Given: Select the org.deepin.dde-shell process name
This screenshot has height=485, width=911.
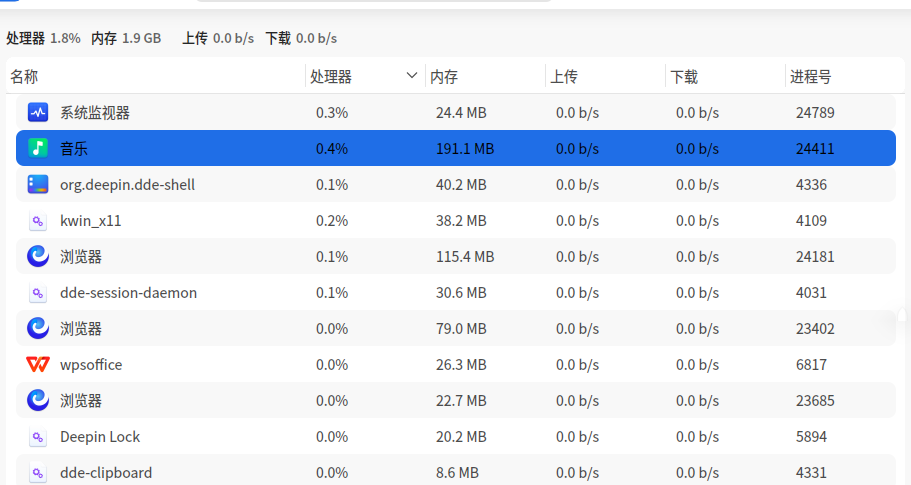Looking at the screenshot, I should click(127, 185).
